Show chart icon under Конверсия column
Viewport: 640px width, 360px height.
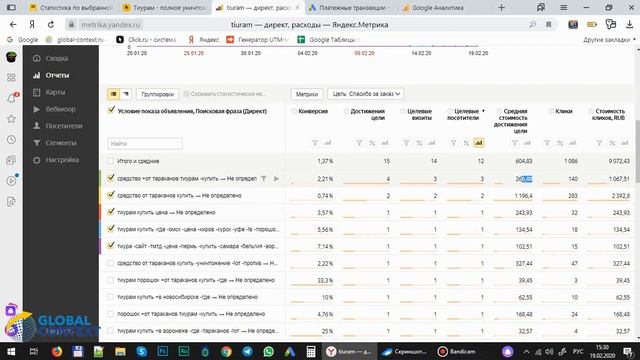pos(327,143)
